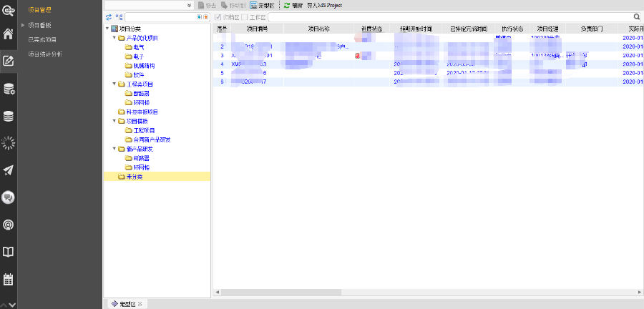
Task: Open the chat bubbles sidebar icon
Action: coord(8,197)
